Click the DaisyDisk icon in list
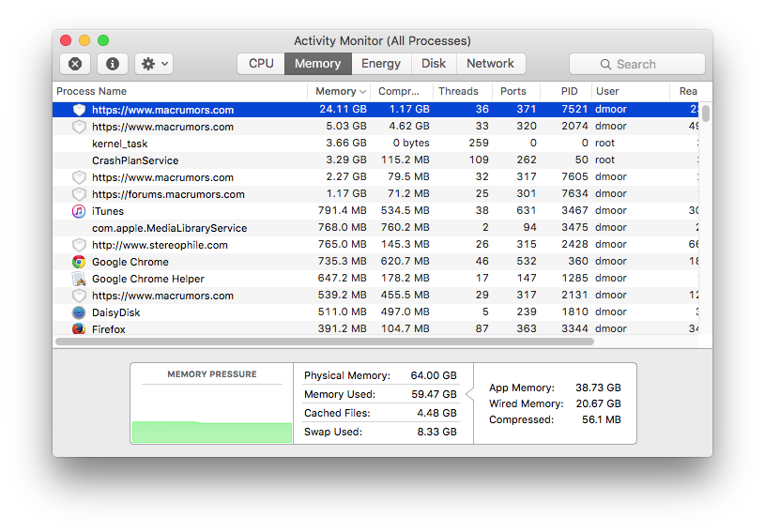This screenshot has height=532, width=765. (79, 312)
